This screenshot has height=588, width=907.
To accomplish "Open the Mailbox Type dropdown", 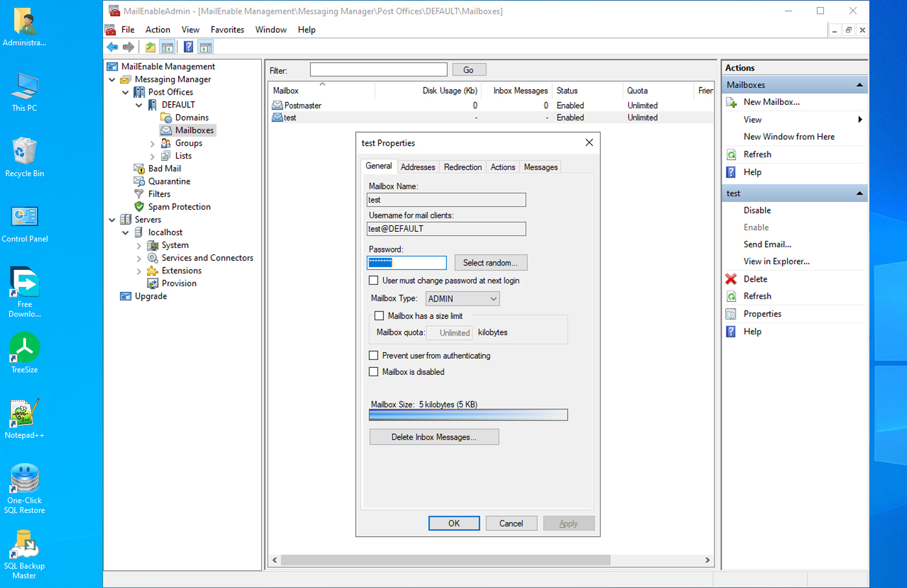I will tap(463, 299).
